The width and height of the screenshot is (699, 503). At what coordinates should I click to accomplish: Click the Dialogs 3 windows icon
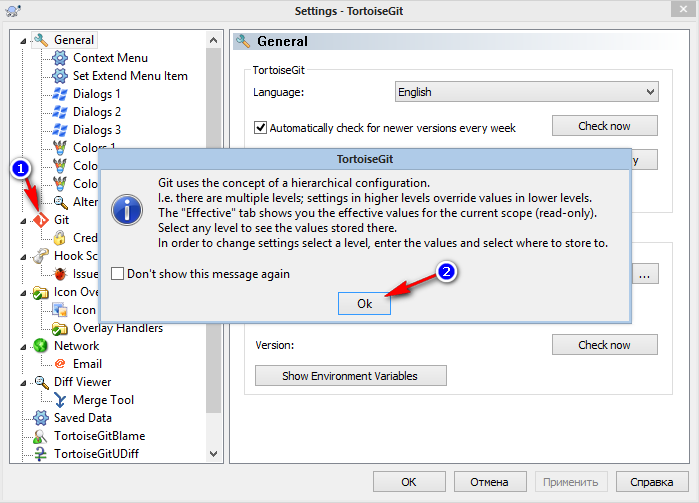60,130
